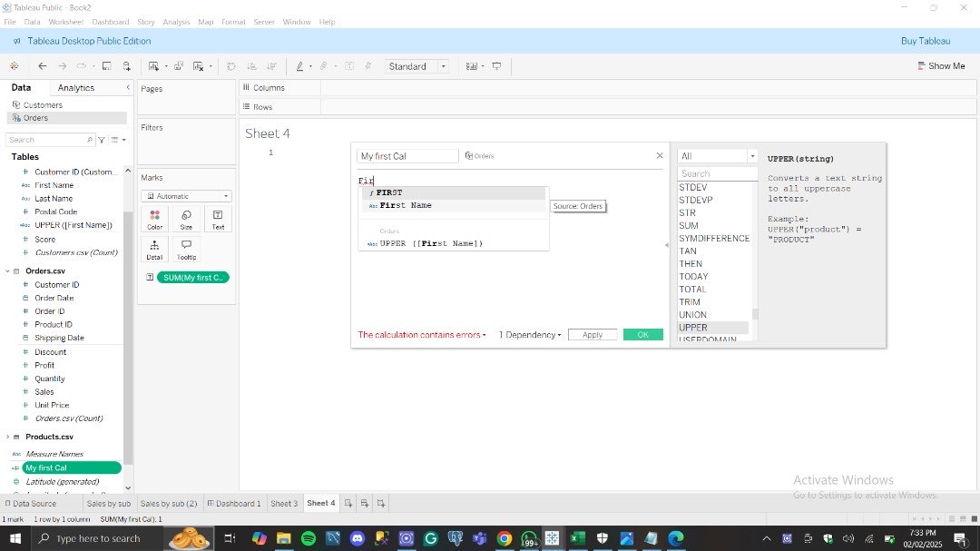Collapse the Data pane with chevron
980x551 pixels.
click(128, 87)
